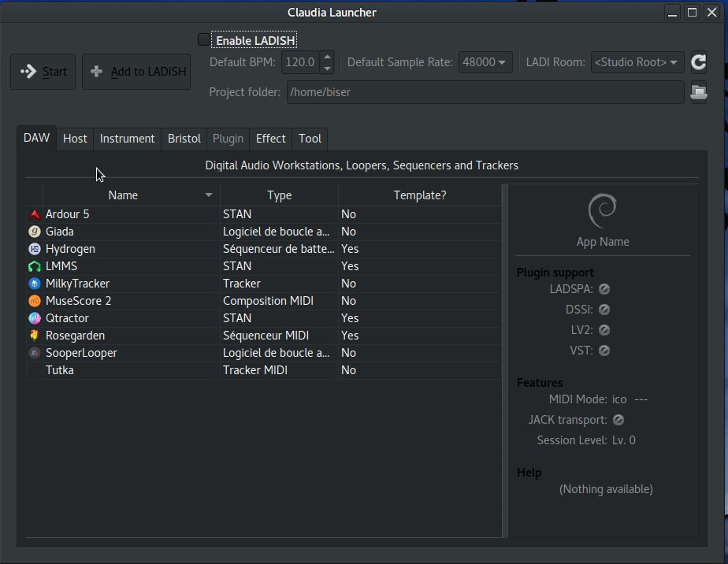Select the Tutka row name

(59, 370)
